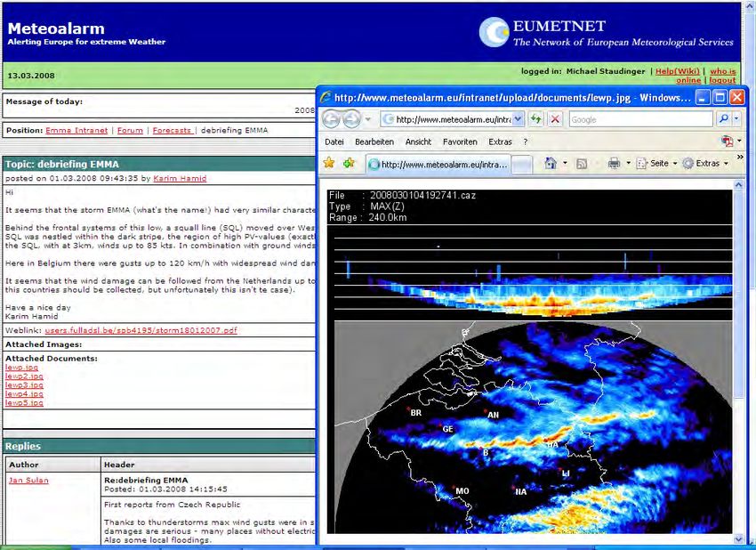Click the 'Re:debriefing EMMA' reply header
This screenshot has height=550, width=756.
pos(146,480)
